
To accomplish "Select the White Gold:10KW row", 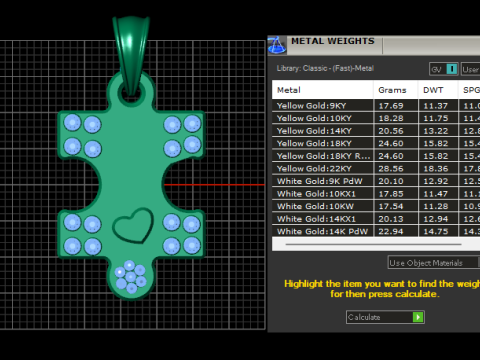I will (376, 206).
